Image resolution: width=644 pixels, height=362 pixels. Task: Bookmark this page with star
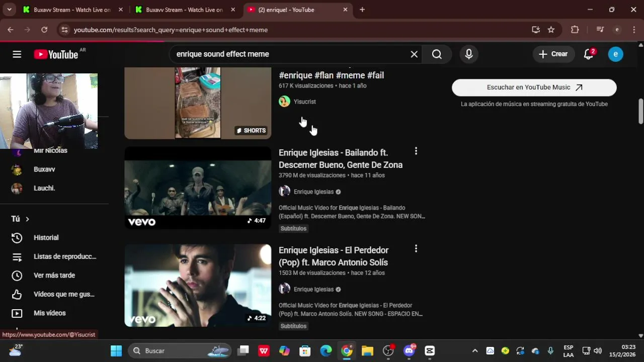point(551,30)
